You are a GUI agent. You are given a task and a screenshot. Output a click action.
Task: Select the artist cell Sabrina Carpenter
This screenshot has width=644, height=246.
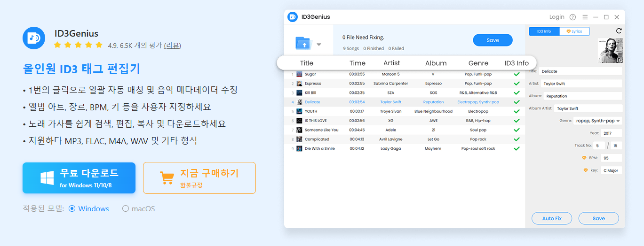point(391,84)
